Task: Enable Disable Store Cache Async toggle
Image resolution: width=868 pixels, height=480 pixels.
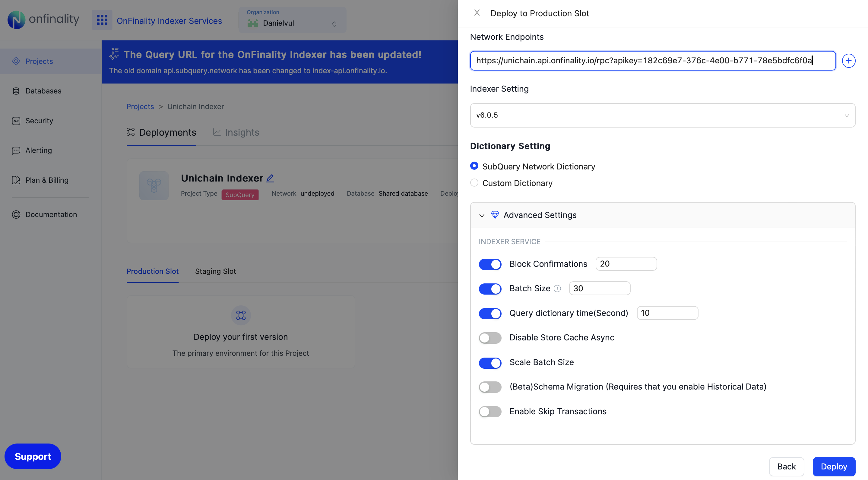Action: (x=489, y=337)
